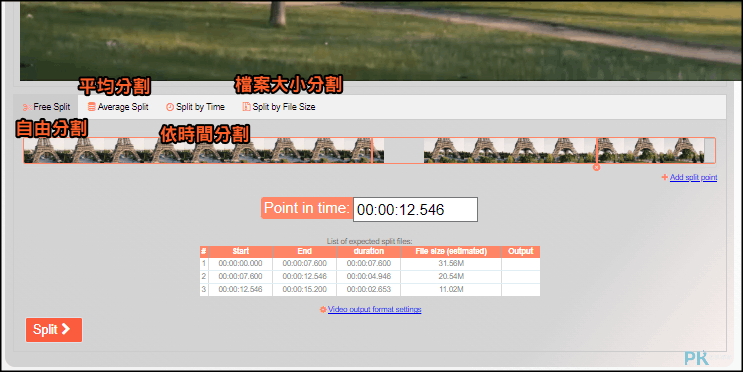Click the file icon beside Split by File Size
Image resolution: width=743 pixels, height=372 pixels.
coord(246,107)
